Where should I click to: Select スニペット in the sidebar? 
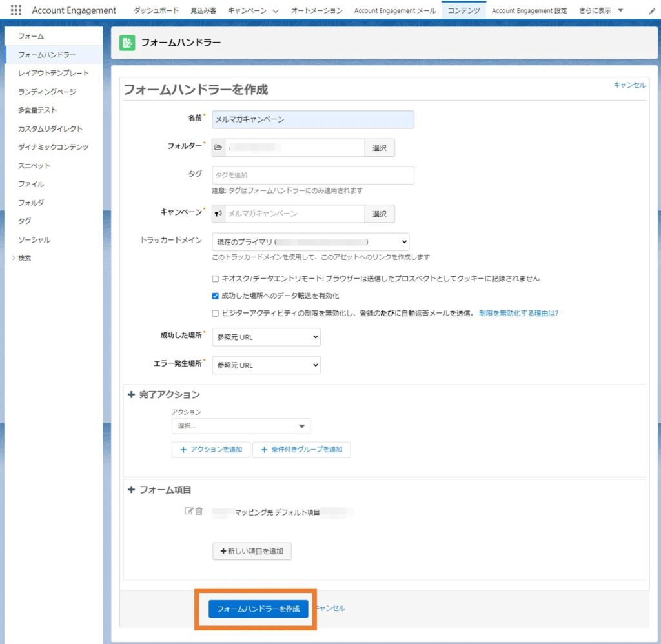34,166
